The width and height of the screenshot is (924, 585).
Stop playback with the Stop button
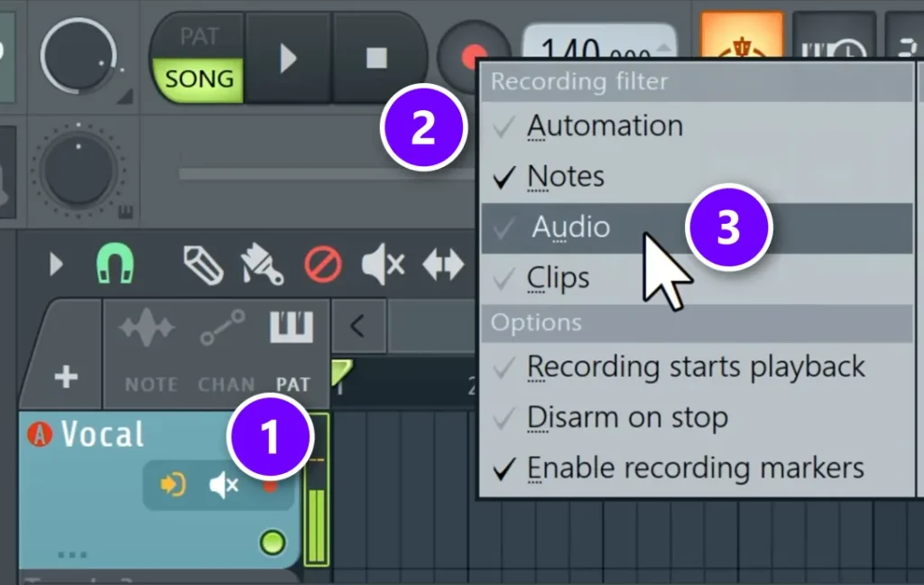pos(376,59)
